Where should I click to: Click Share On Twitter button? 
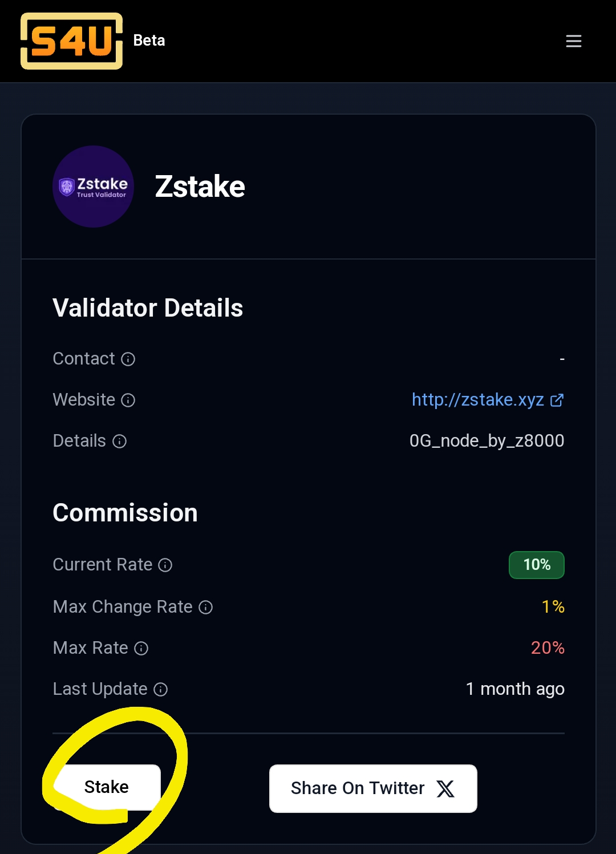click(373, 788)
